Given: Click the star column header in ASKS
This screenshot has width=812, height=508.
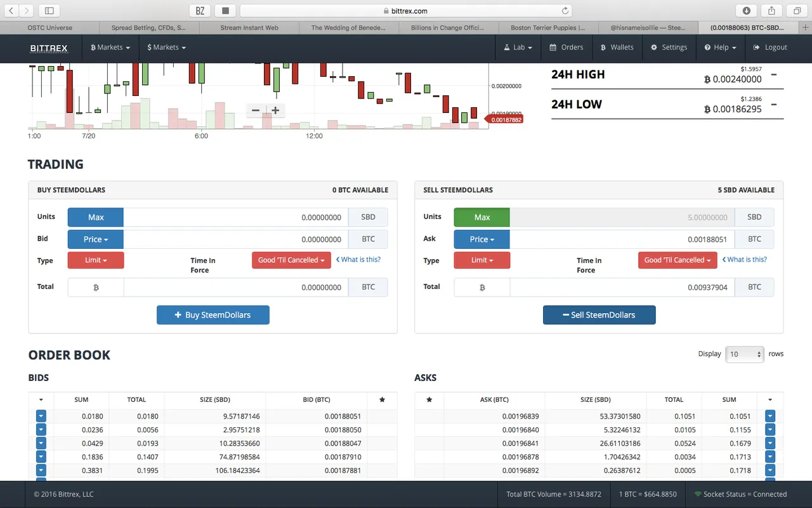Looking at the screenshot, I should click(x=429, y=399).
